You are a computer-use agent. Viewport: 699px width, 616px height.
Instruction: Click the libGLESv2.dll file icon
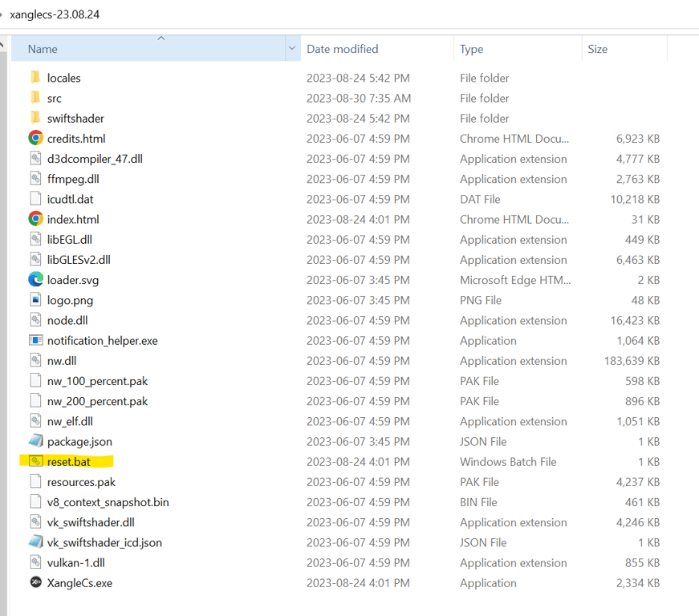(x=35, y=259)
